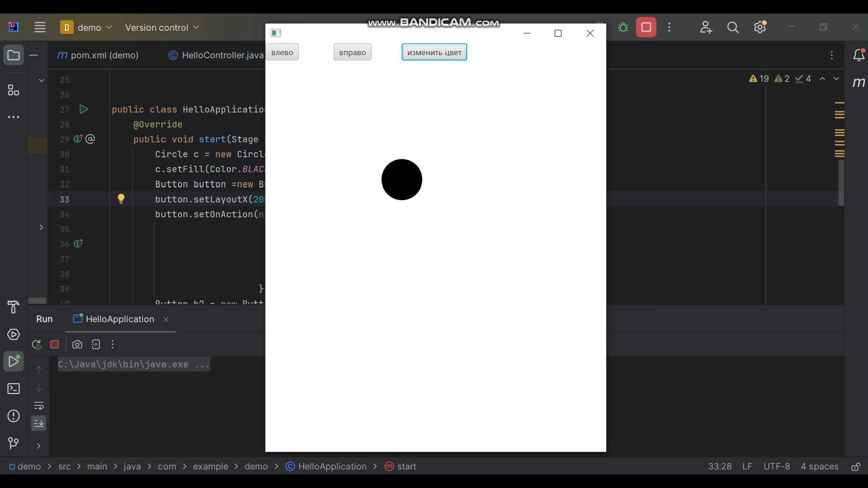Click the Run panel title

click(x=44, y=319)
